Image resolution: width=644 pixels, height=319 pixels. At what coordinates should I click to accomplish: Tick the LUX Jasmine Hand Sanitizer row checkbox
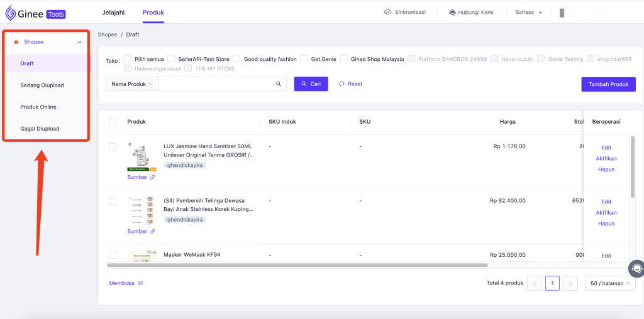click(113, 146)
